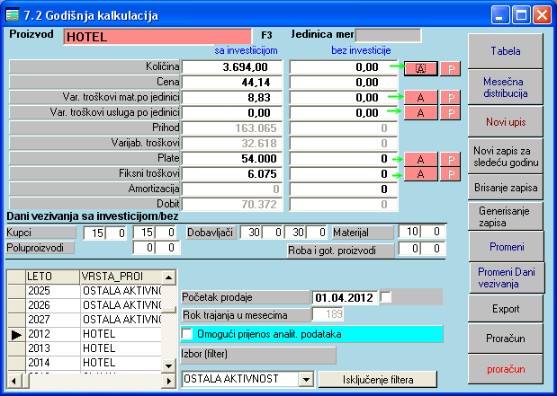
Task: Select the 2012 HOTEL row
Action: point(85,334)
